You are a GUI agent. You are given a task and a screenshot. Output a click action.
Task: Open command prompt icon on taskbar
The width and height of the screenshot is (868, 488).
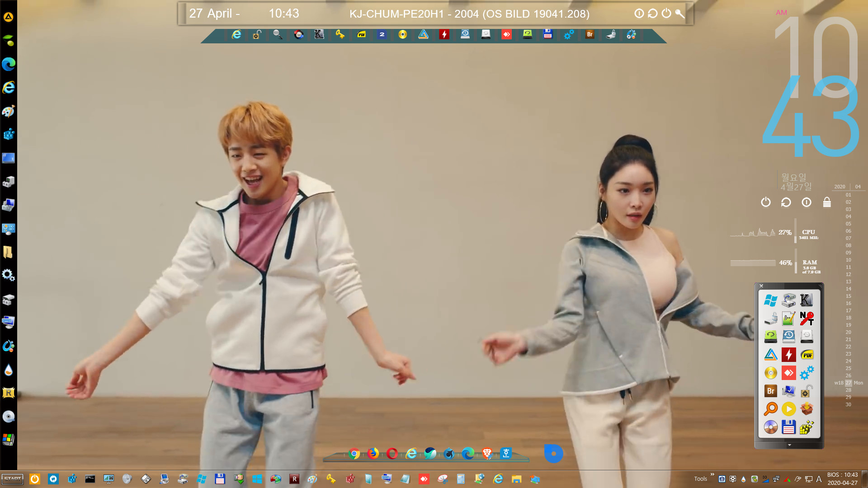click(90, 479)
